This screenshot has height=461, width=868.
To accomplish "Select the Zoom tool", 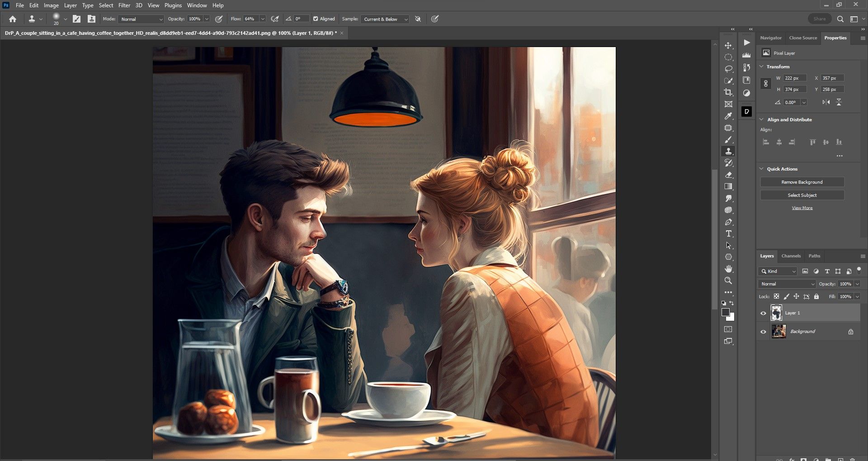I will (728, 280).
